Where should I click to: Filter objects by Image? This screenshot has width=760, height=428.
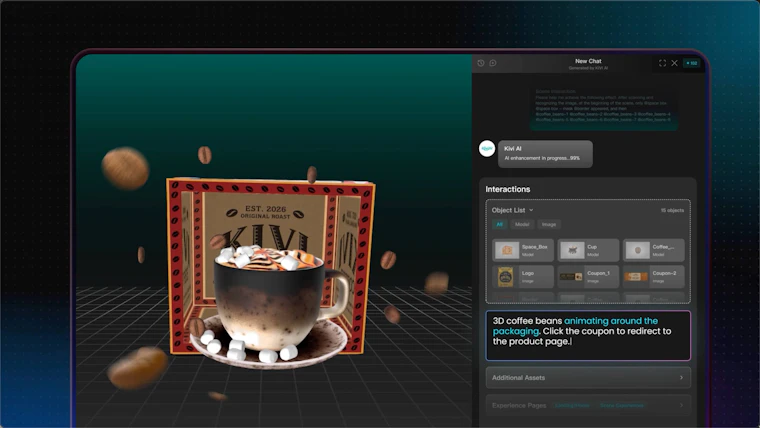tap(549, 224)
